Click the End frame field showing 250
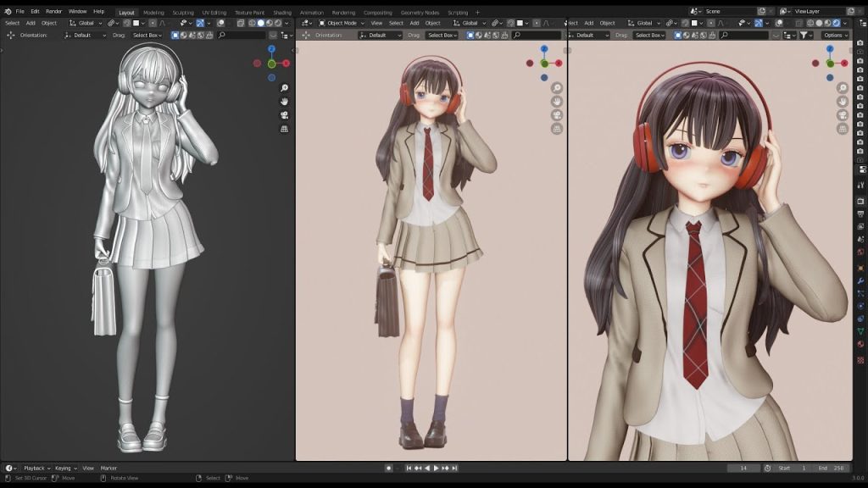Viewport: 868px width, 488px height. click(x=832, y=468)
